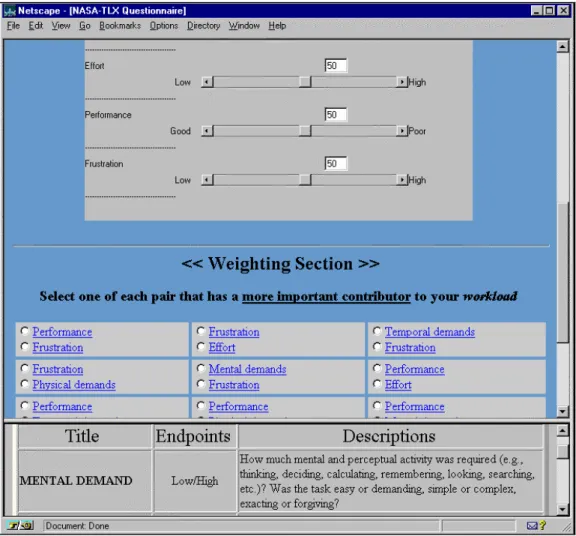Click Frustration link below Temporal demands

pyautogui.click(x=410, y=347)
